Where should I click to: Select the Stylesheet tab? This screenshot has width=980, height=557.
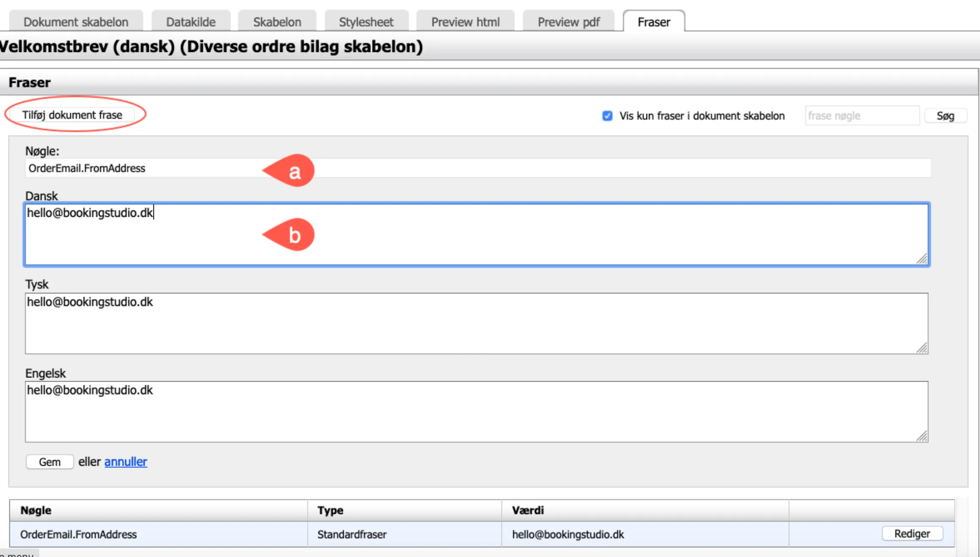(366, 22)
